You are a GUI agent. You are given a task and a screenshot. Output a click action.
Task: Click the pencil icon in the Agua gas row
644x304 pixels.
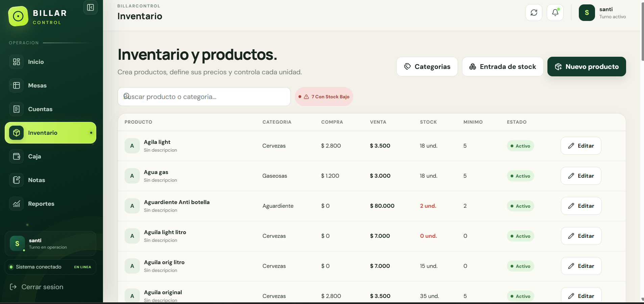coord(571,176)
